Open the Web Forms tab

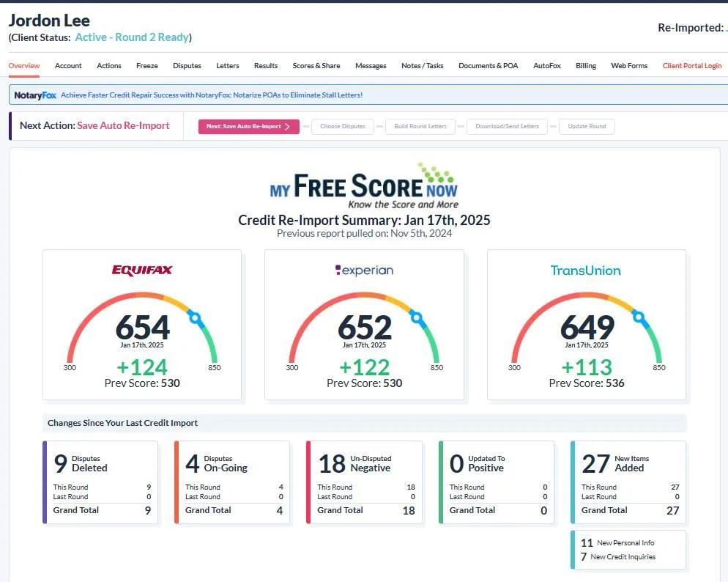[629, 65]
